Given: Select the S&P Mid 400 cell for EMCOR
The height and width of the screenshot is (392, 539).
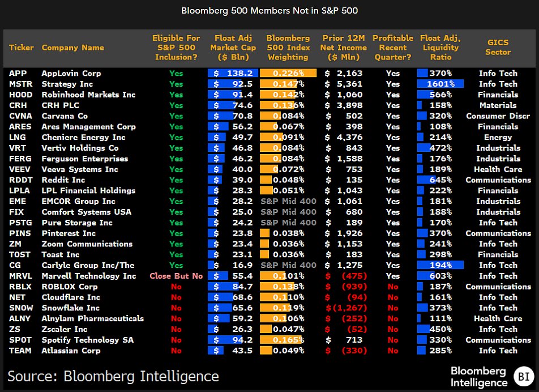Looking at the screenshot, I should pyautogui.click(x=288, y=201).
